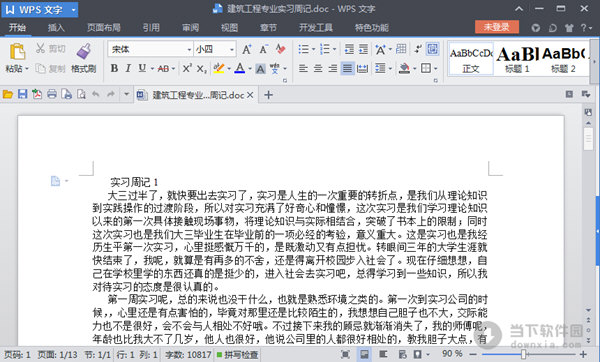
Task: Adjust the zoom slider handle
Action: (x=524, y=355)
